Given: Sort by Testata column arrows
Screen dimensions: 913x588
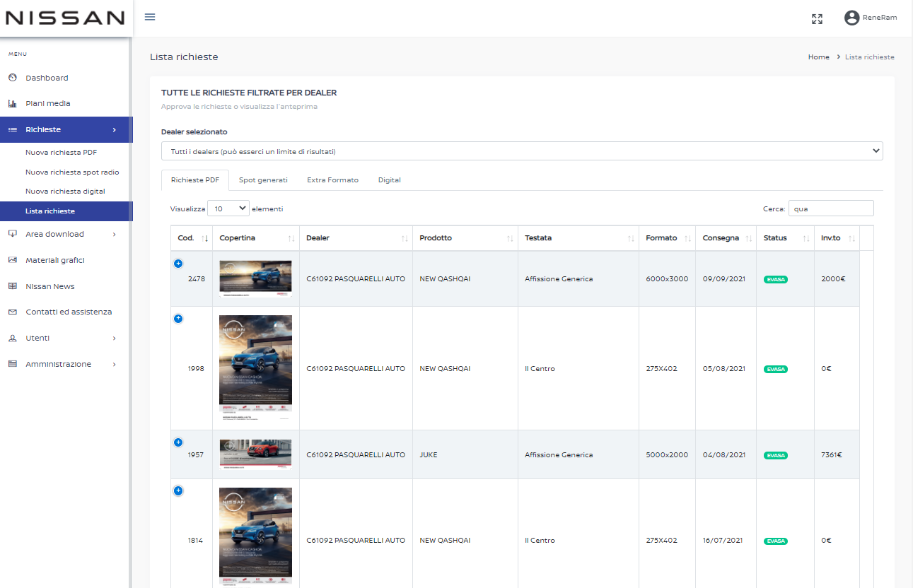Looking at the screenshot, I should [x=631, y=239].
